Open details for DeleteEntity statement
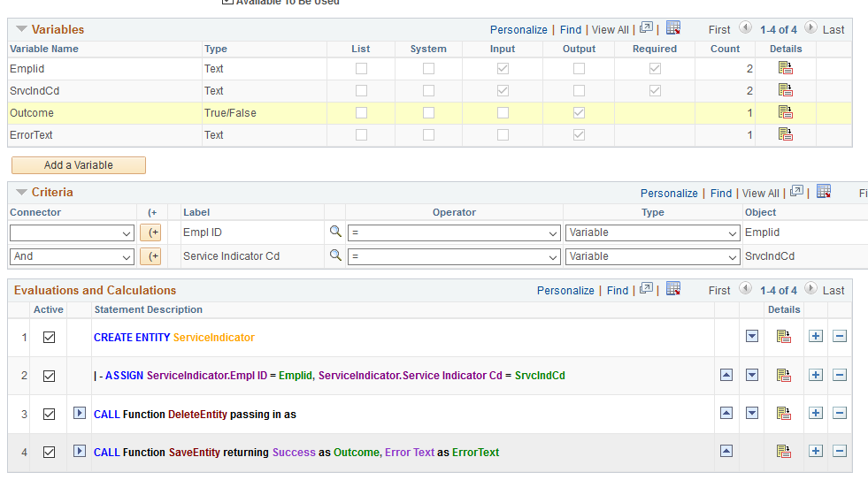 783,413
